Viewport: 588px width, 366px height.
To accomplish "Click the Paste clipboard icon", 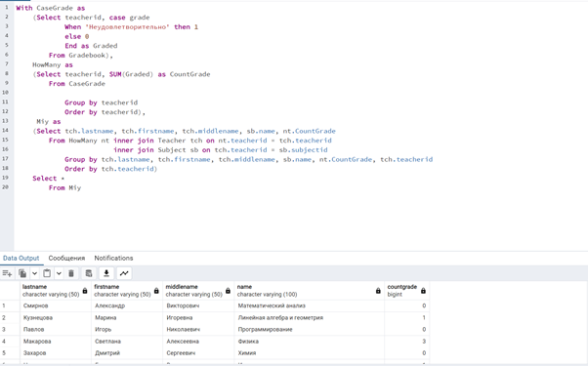I will 47,273.
